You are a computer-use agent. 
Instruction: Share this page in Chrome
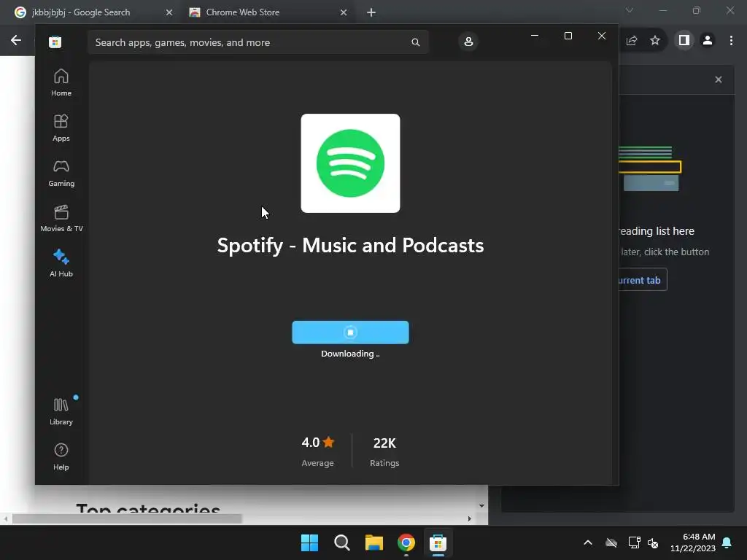click(632, 41)
